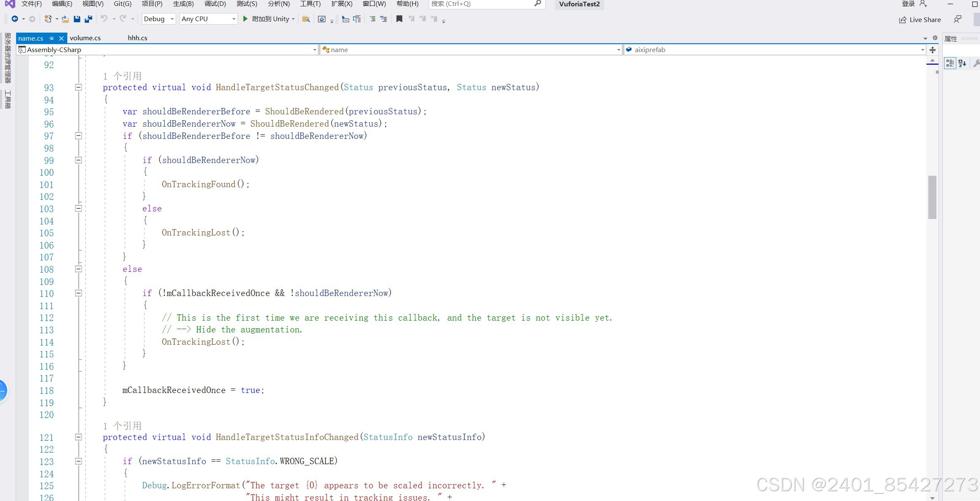Toggle a bookmark with the bookmark icon
The height and width of the screenshot is (501, 980).
(x=399, y=19)
